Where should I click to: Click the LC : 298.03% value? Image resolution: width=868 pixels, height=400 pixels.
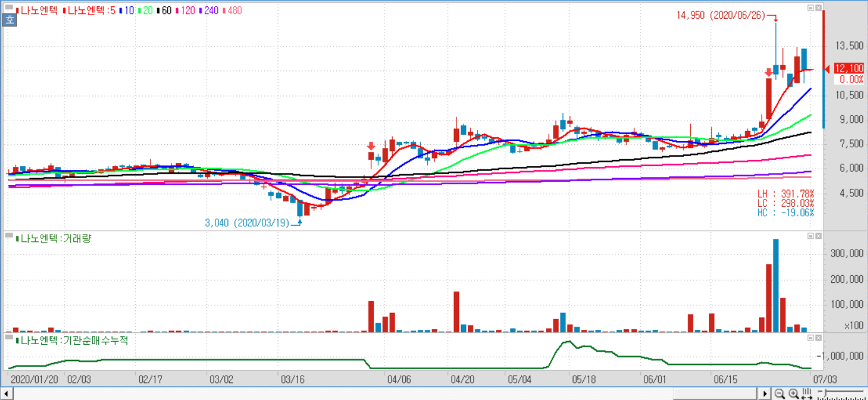[786, 204]
